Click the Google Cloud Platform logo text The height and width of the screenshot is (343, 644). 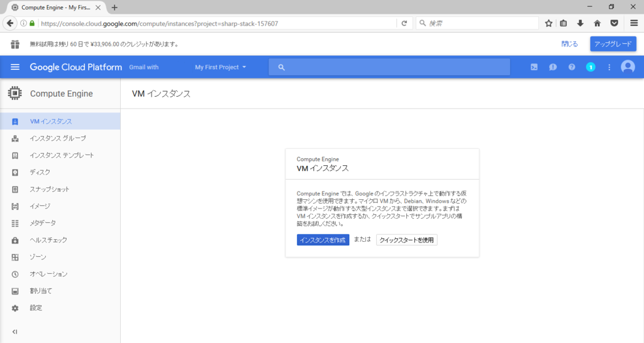pyautogui.click(x=76, y=67)
